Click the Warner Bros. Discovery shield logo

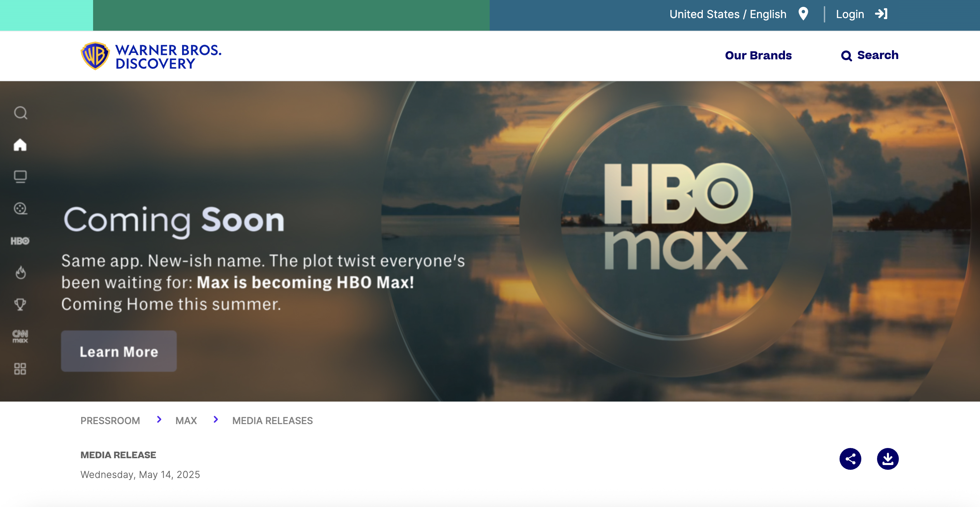(x=95, y=56)
